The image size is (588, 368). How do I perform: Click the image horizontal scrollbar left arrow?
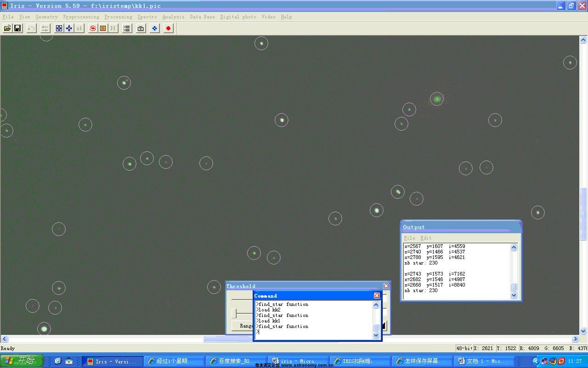pos(4,339)
